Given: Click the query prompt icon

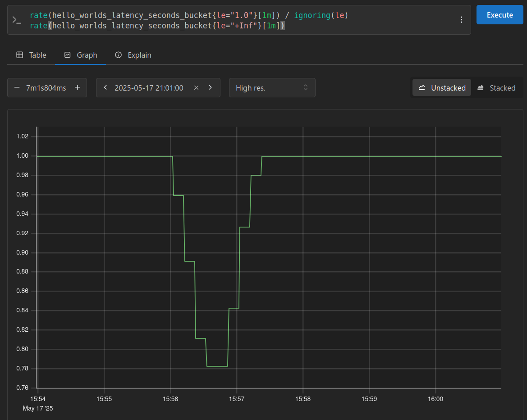Looking at the screenshot, I should pos(17,20).
